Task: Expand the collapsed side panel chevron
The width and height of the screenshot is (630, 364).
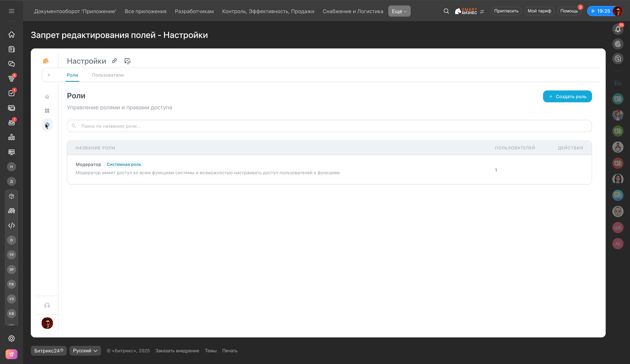Action: pyautogui.click(x=49, y=75)
